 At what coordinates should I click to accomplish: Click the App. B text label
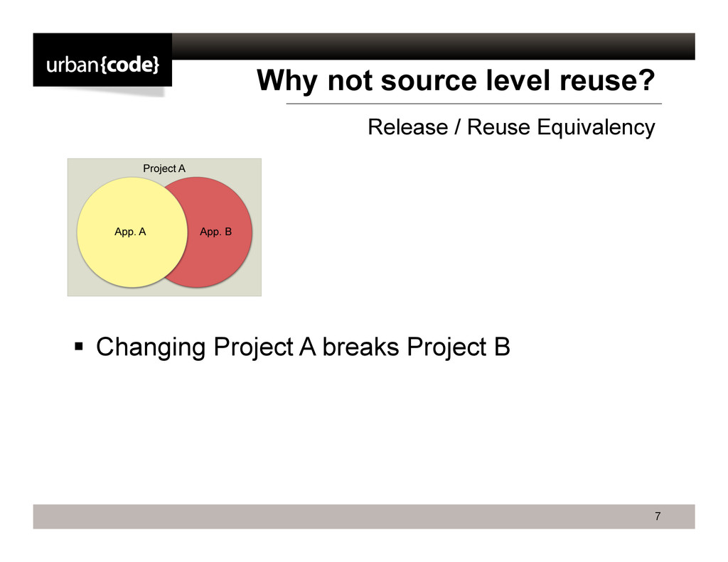(215, 232)
